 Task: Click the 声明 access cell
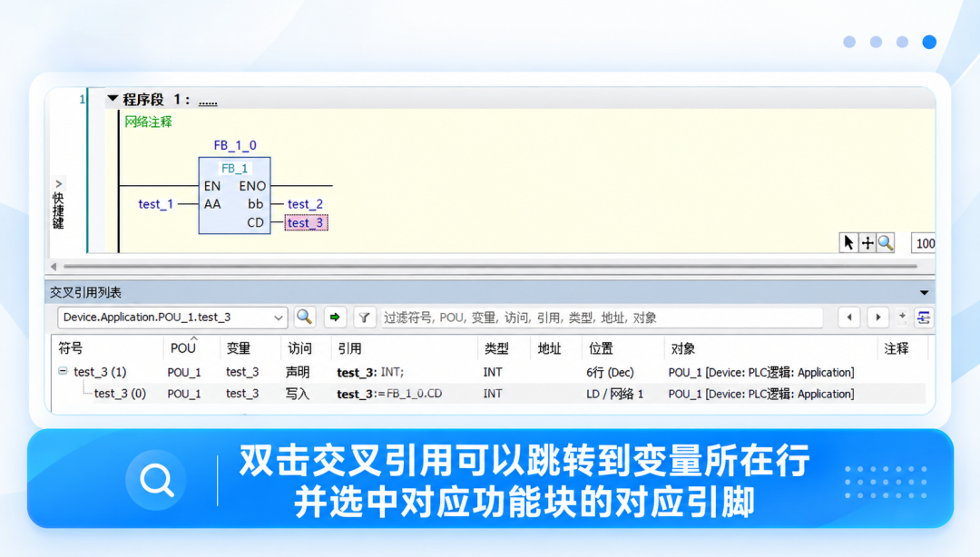point(298,372)
